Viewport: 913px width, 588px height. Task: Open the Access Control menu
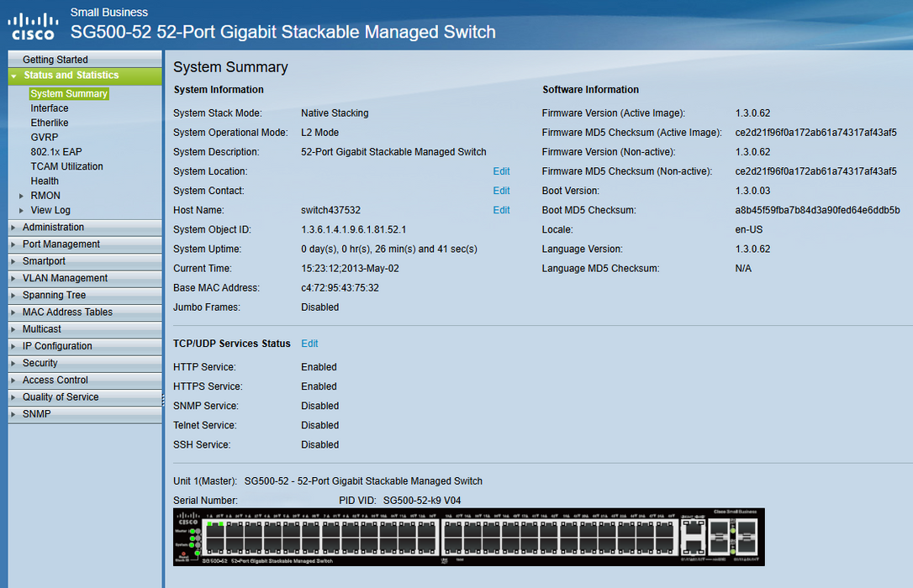84,380
